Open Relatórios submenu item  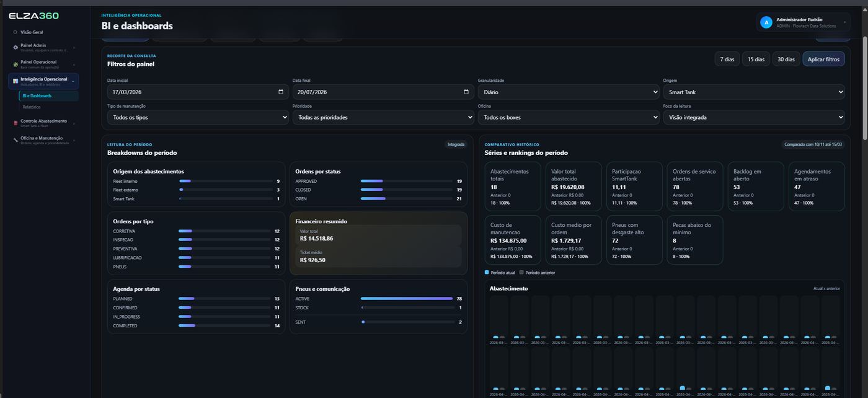32,107
